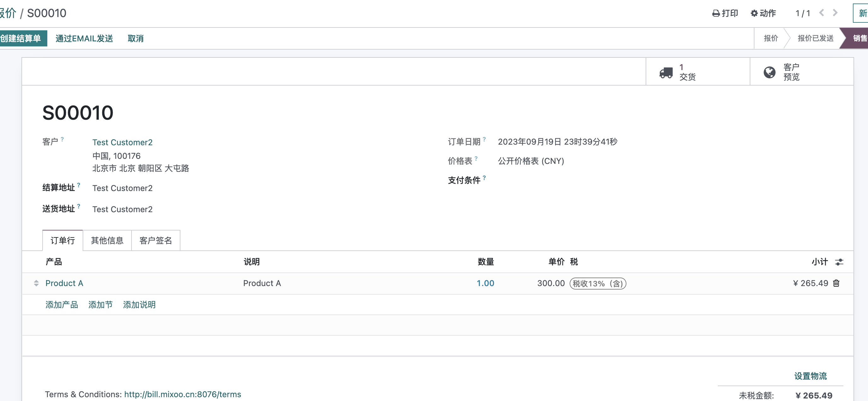Sort by 小计 column header
The image size is (868, 401).
coord(819,262)
